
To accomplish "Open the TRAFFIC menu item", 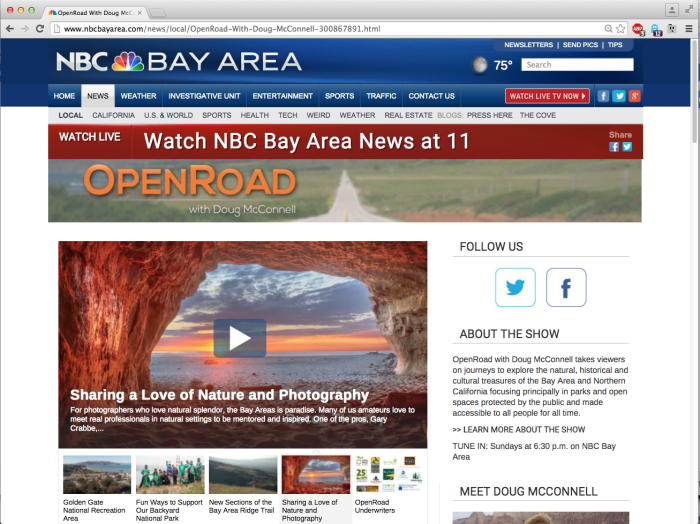I will pyautogui.click(x=381, y=96).
